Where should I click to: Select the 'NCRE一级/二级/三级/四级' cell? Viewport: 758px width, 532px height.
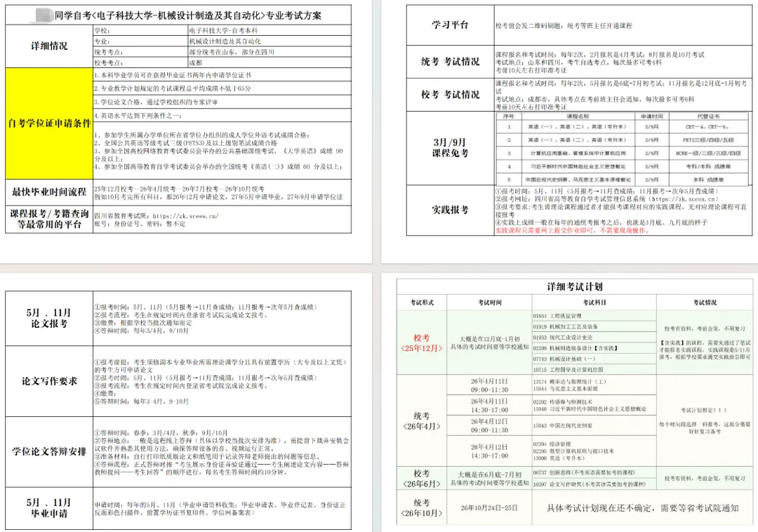coord(708,153)
